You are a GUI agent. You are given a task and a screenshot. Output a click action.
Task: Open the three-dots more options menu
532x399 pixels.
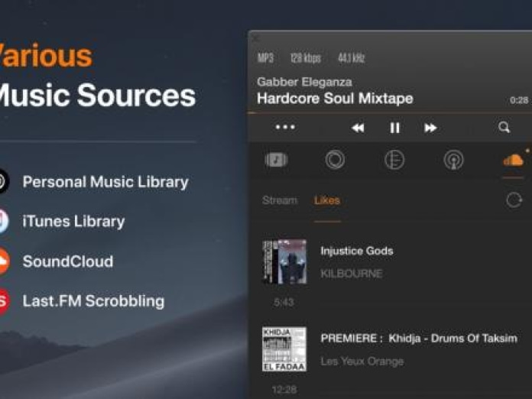285,127
